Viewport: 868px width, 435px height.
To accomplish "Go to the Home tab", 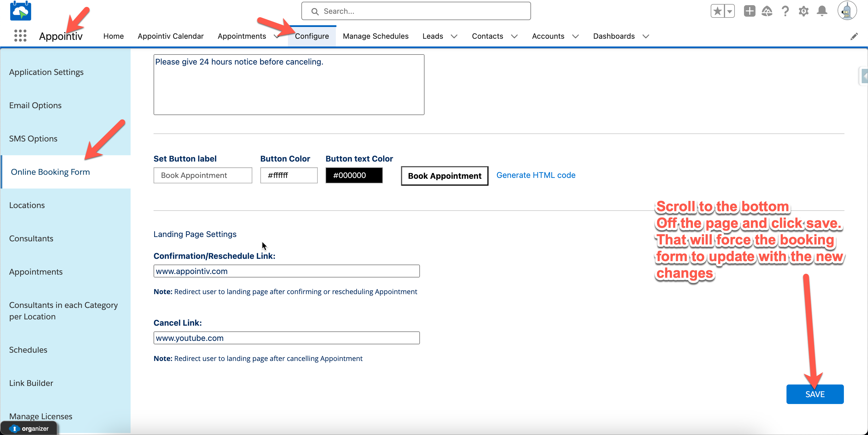I will 113,36.
